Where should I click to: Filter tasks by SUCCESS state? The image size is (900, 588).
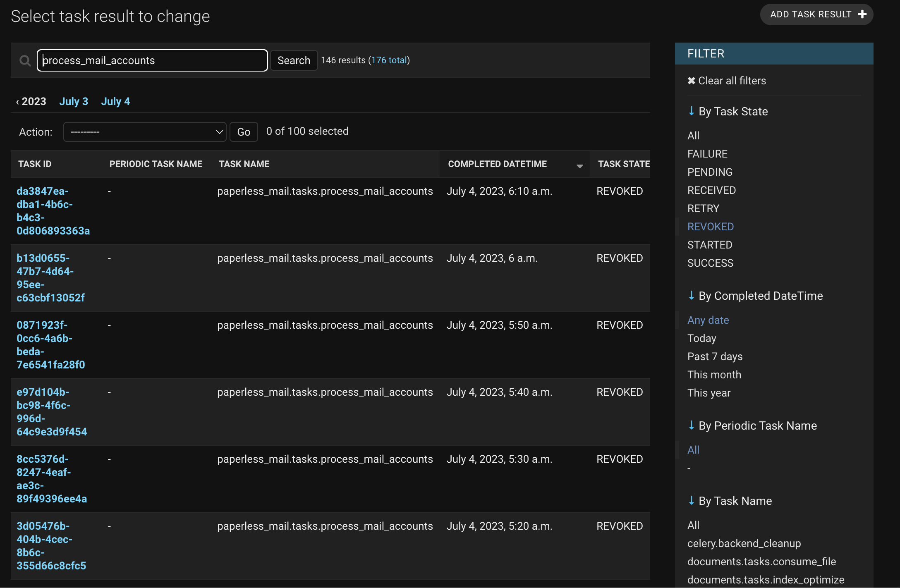click(710, 263)
